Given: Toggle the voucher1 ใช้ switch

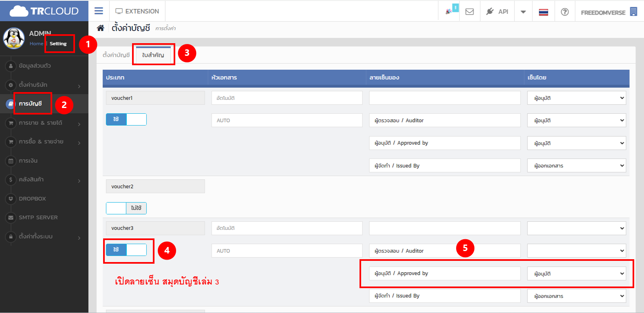Looking at the screenshot, I should pos(126,119).
